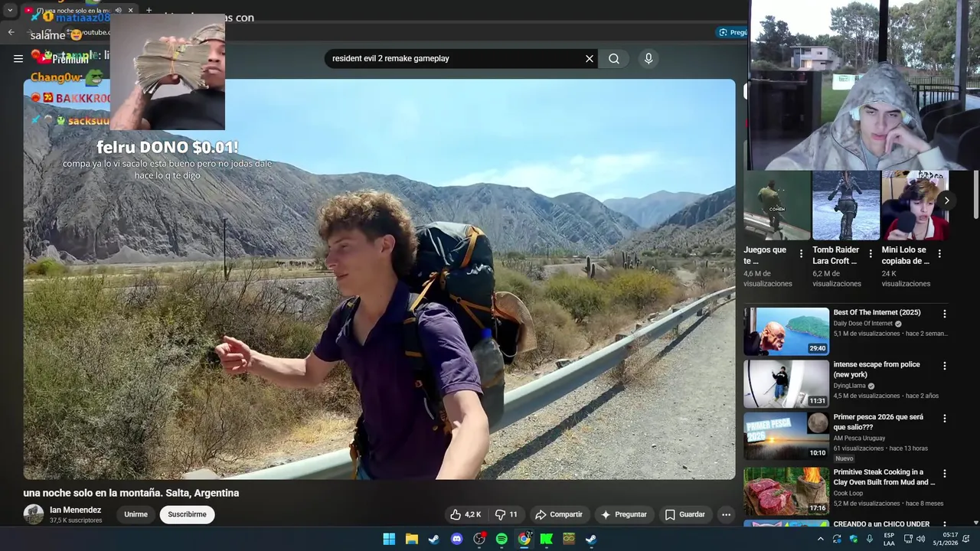Open Primitive Steak Cooking video thumbnail
This screenshot has width=980, height=551.
(786, 491)
